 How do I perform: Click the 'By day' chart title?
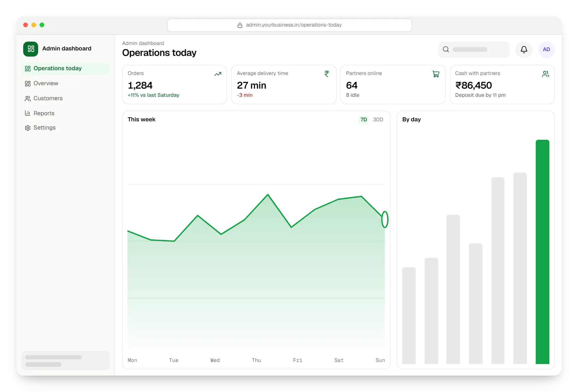(411, 120)
